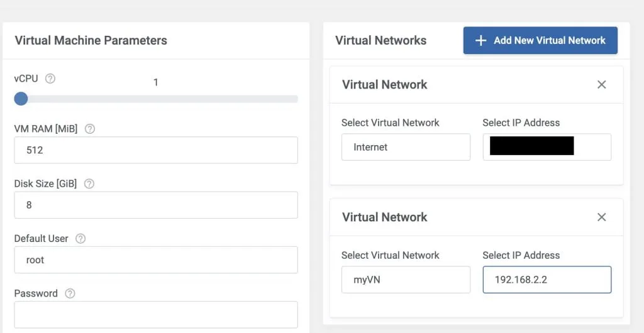This screenshot has width=644, height=333.
Task: Click into the empty Password field
Action: [x=155, y=314]
